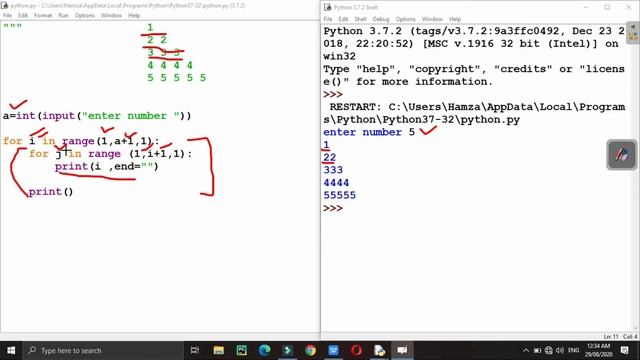This screenshot has width=640, height=360.
Task: Click the 'for i in range(1,a+1,1):' line
Action: click(x=81, y=141)
